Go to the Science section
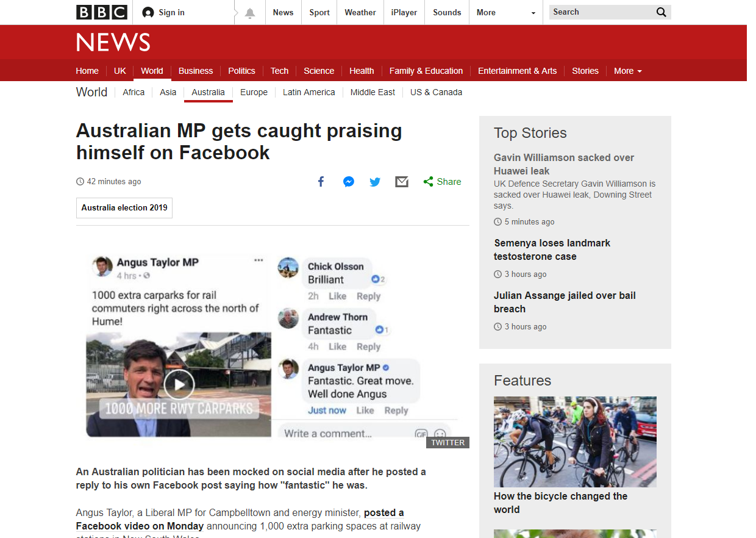The image size is (756, 538). tap(319, 71)
